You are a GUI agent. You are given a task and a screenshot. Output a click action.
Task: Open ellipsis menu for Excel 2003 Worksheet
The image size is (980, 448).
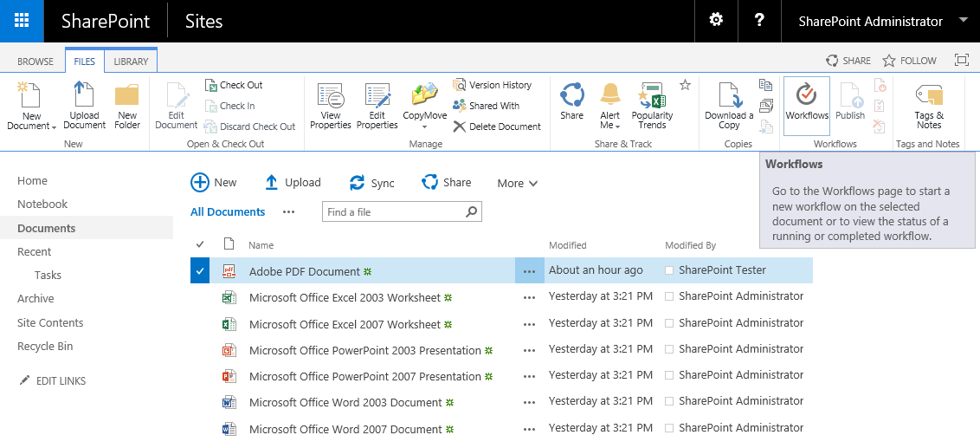pyautogui.click(x=529, y=298)
